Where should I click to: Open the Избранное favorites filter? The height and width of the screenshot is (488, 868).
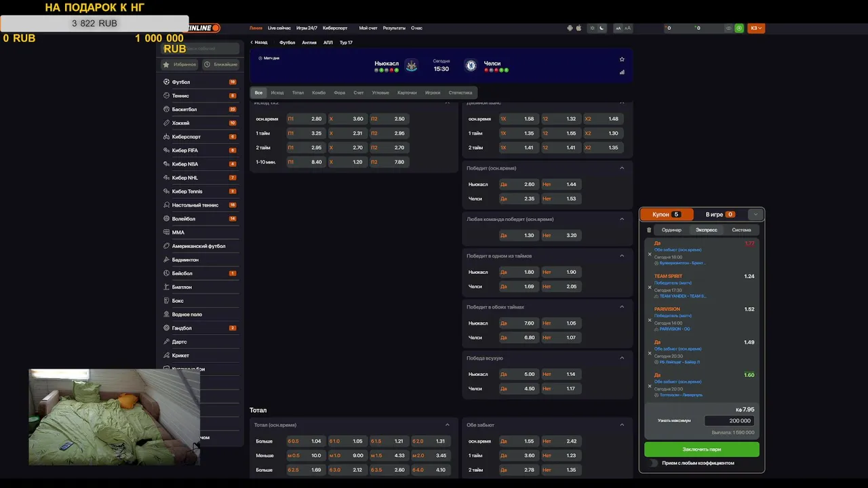point(180,64)
